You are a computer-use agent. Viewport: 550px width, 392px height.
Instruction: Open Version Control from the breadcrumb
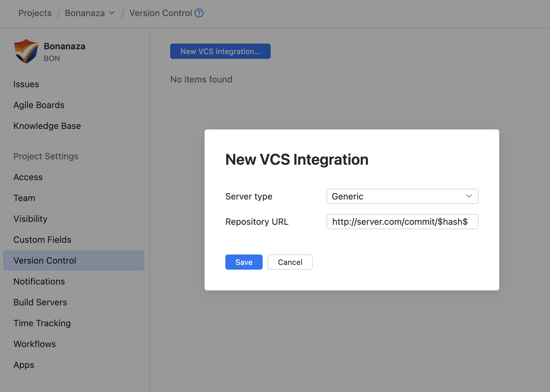click(160, 13)
